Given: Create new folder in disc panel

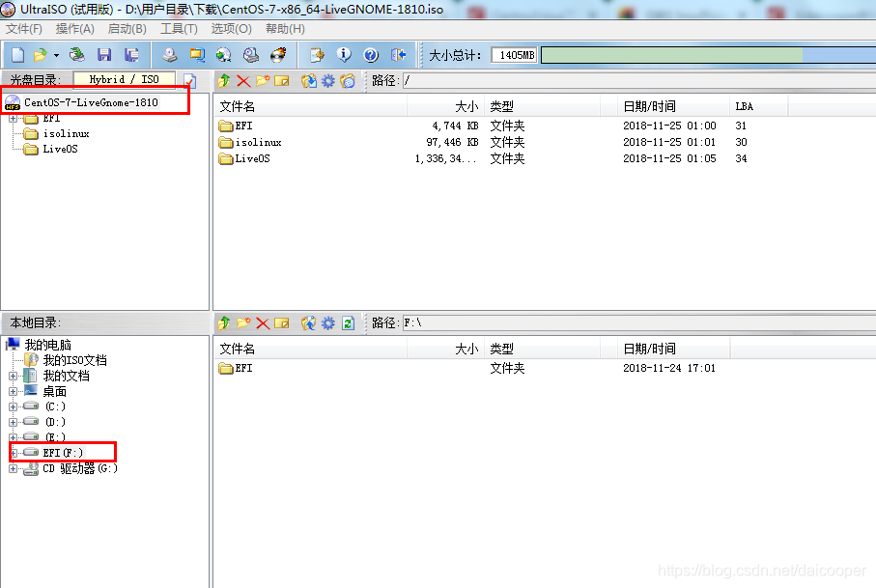Looking at the screenshot, I should click(x=263, y=81).
